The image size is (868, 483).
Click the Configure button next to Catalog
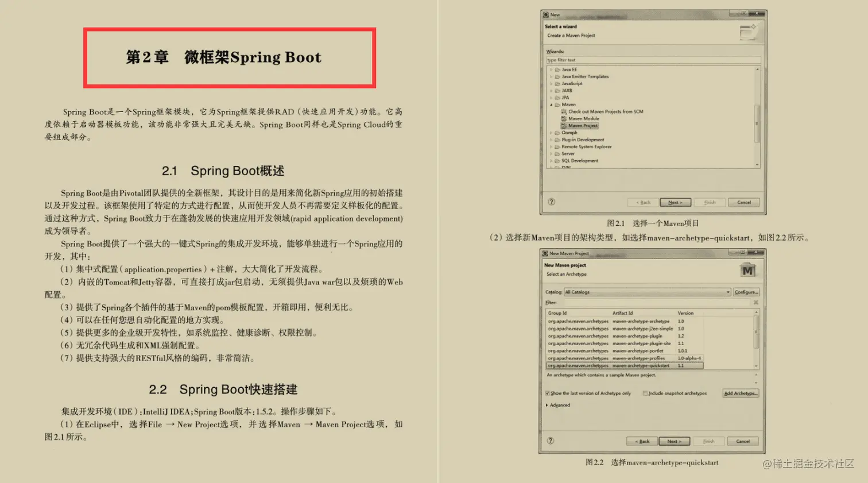(x=746, y=292)
